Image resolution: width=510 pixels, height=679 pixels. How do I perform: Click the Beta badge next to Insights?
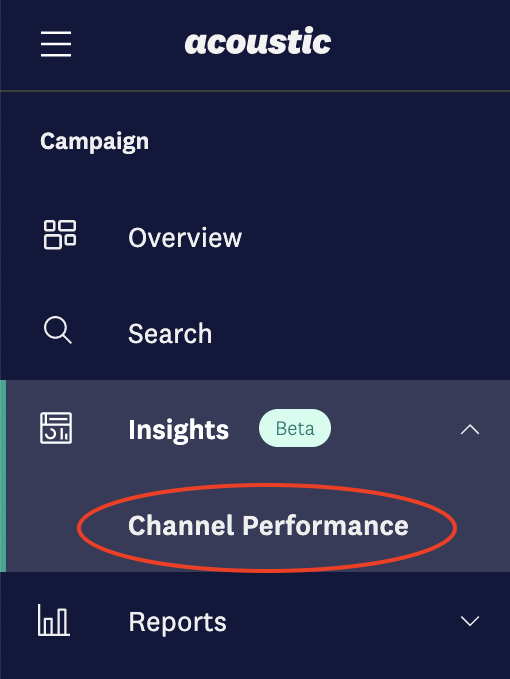tap(295, 428)
